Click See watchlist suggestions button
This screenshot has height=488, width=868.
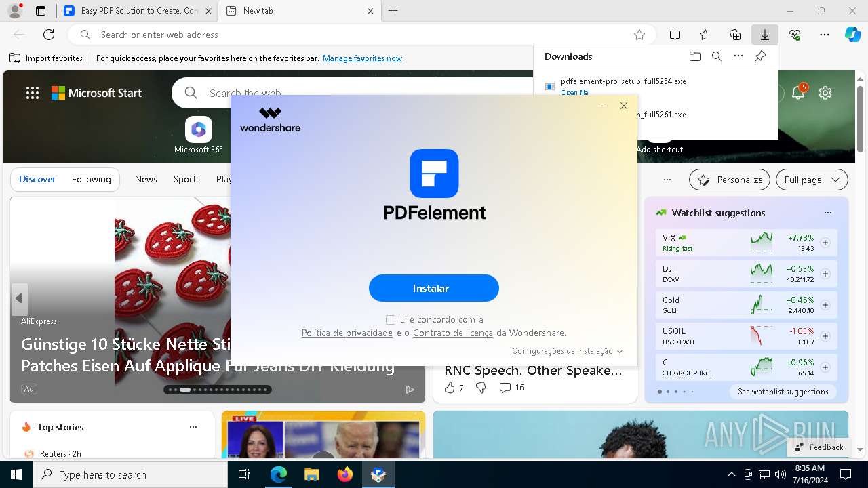(783, 392)
